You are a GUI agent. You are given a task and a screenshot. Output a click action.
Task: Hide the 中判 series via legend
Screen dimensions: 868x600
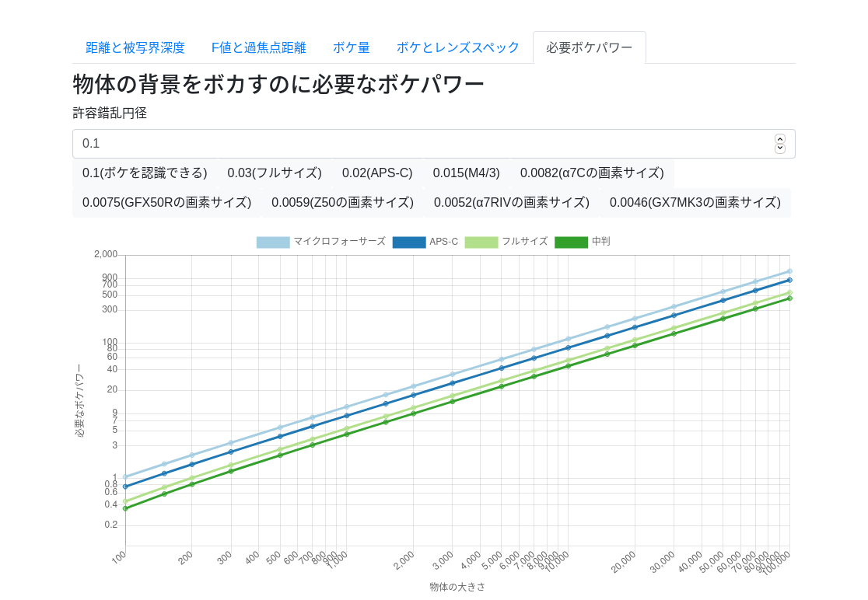click(x=583, y=242)
